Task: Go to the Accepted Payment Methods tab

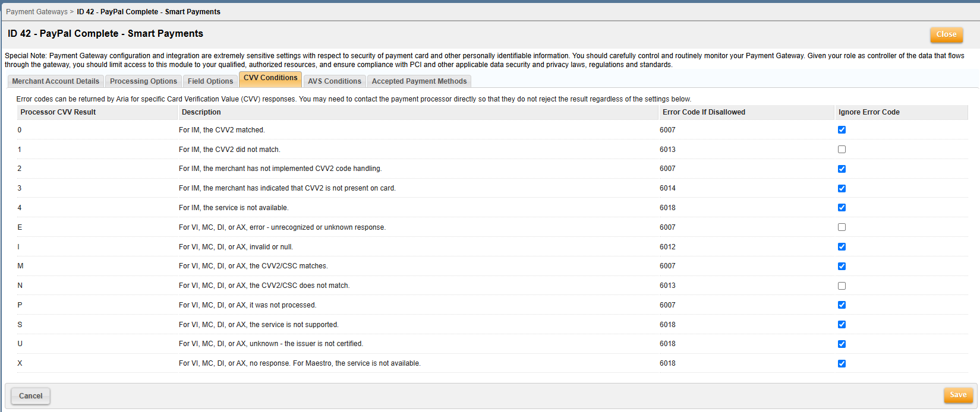Action: pyautogui.click(x=419, y=81)
